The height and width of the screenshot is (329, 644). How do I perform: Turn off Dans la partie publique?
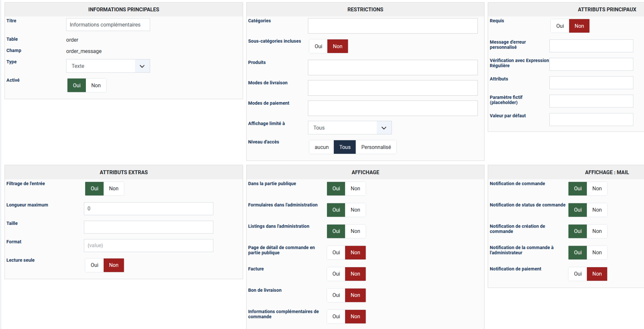point(355,189)
